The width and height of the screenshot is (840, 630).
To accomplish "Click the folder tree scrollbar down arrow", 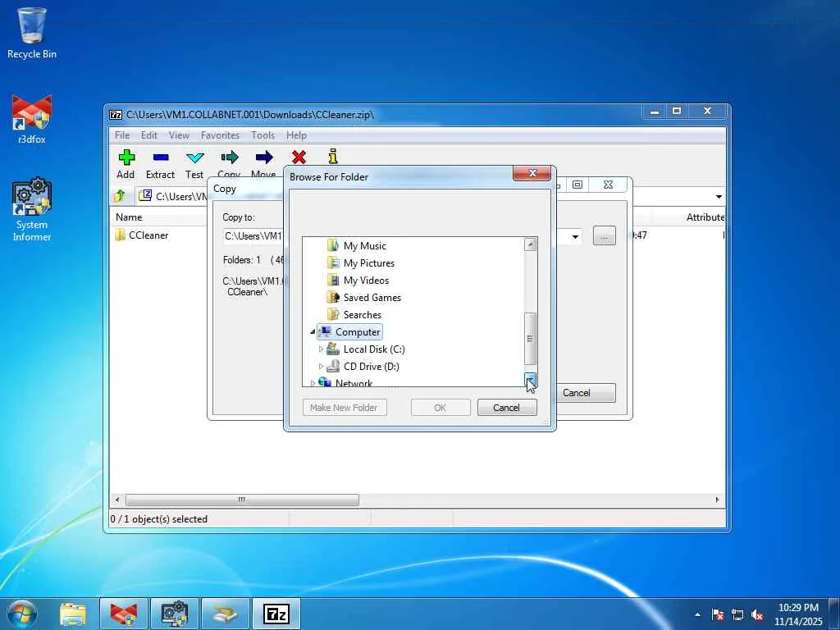I will tap(531, 380).
